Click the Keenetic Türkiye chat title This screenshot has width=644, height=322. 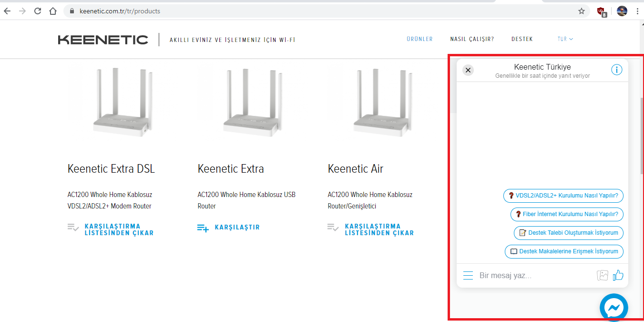(542, 67)
